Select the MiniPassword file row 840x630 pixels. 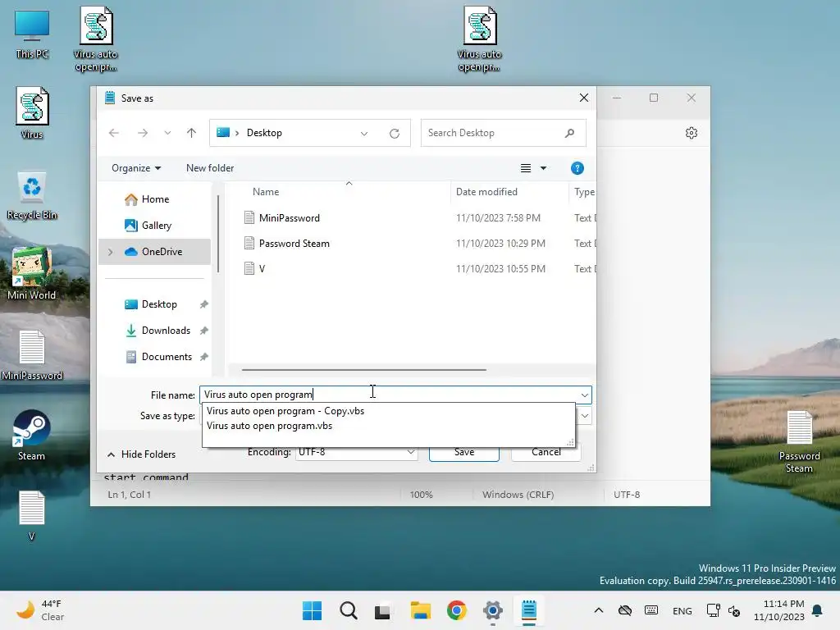coord(418,218)
